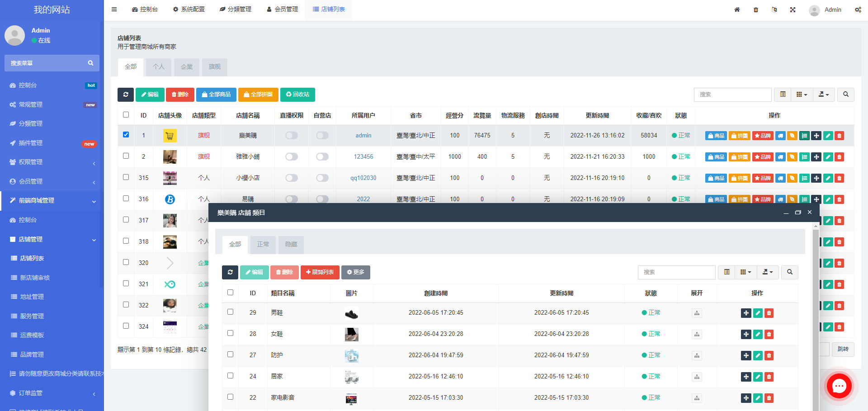This screenshot has height=411, width=868.
Task: Open export dropdown in category dialog toolbar
Action: 768,272
